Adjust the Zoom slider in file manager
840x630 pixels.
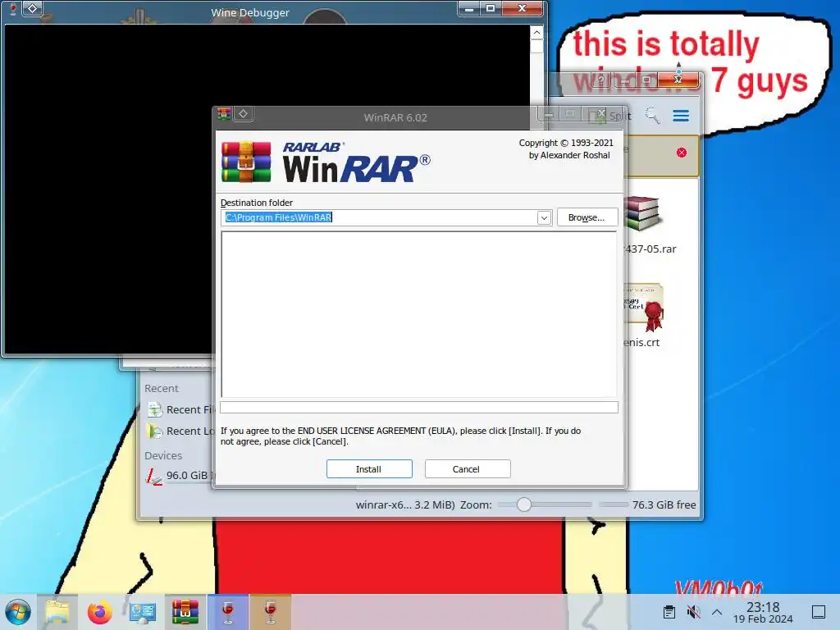click(x=545, y=504)
